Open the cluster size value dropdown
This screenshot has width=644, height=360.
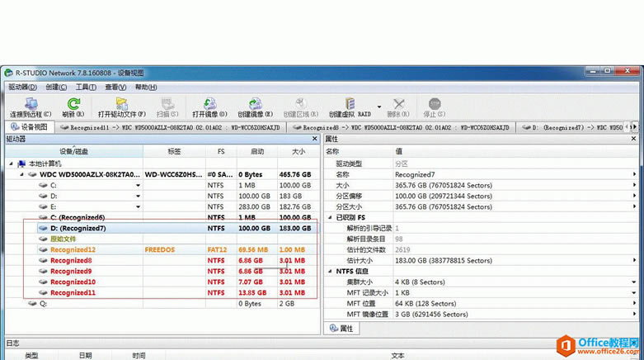[x=634, y=282]
